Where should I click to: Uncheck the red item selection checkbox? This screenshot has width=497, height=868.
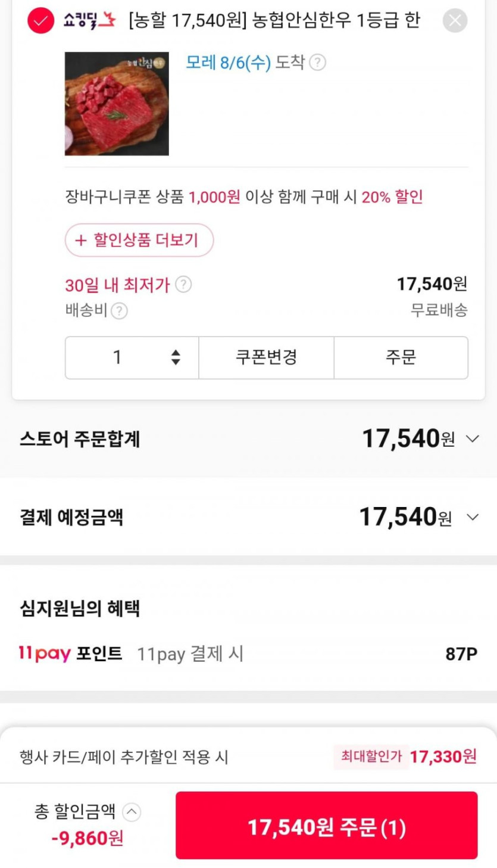click(x=40, y=21)
